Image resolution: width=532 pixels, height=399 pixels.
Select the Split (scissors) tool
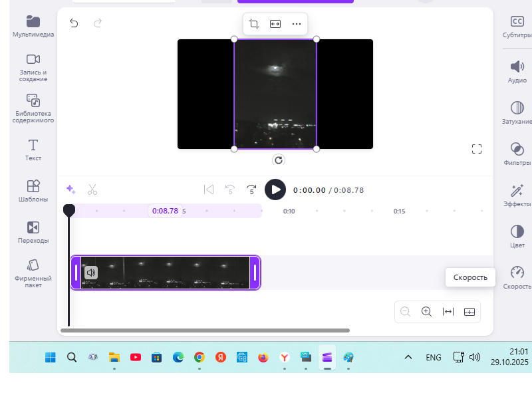click(92, 190)
